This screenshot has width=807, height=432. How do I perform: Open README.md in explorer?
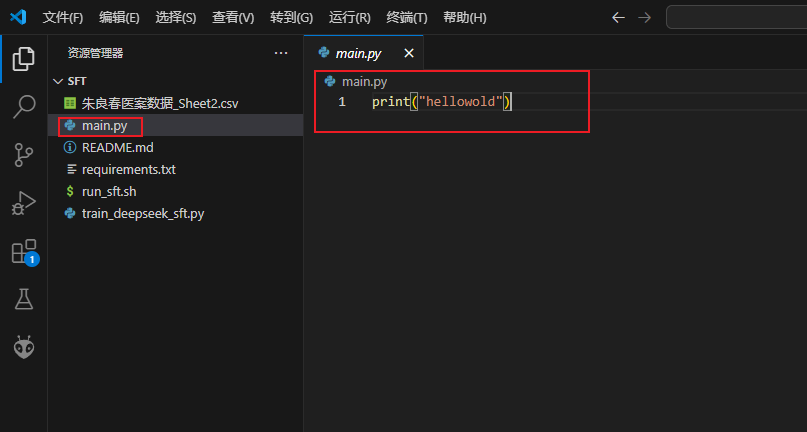[x=176, y=148]
